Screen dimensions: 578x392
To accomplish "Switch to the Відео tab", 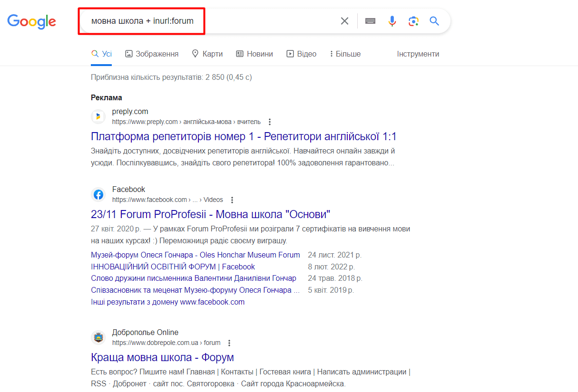I will 301,54.
